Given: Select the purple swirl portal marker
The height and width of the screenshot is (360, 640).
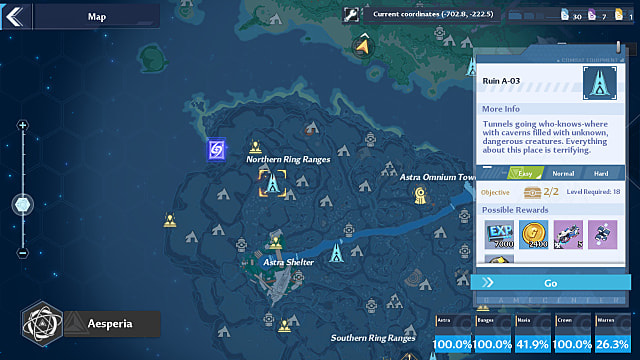Looking at the screenshot, I should 216,150.
